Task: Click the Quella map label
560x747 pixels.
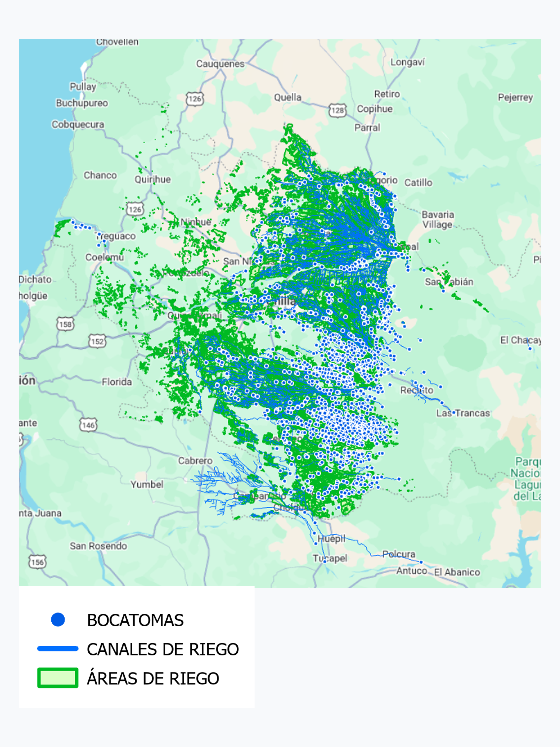Action: (x=288, y=97)
